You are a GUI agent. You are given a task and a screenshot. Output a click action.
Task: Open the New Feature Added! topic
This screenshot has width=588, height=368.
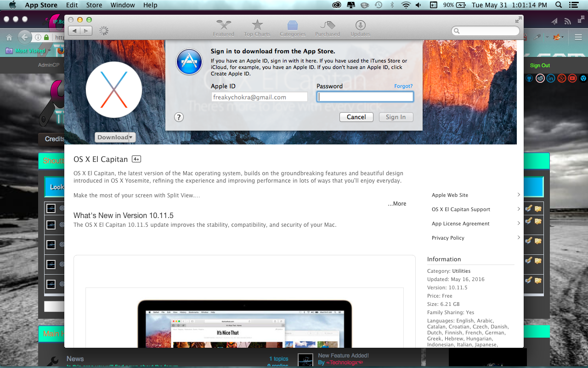[x=344, y=355]
